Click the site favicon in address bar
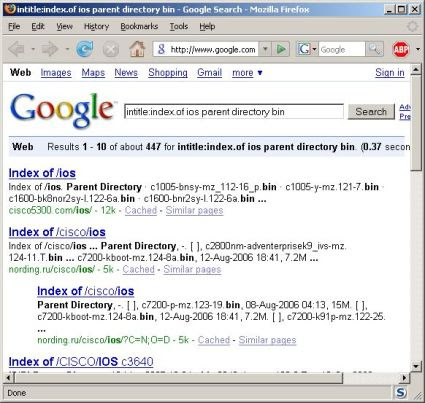 [x=162, y=50]
